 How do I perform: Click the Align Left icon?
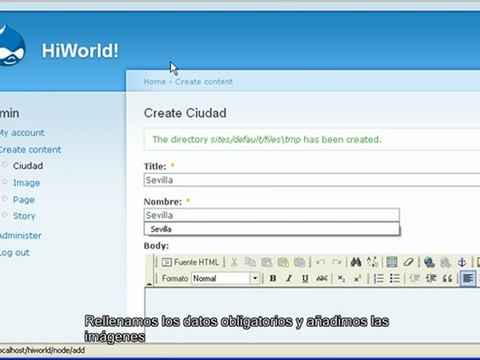468,278
